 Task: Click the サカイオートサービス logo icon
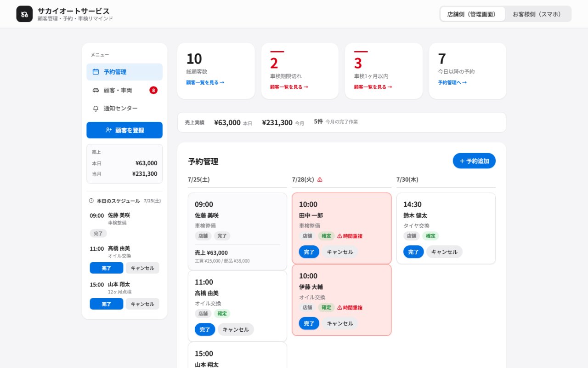(24, 14)
